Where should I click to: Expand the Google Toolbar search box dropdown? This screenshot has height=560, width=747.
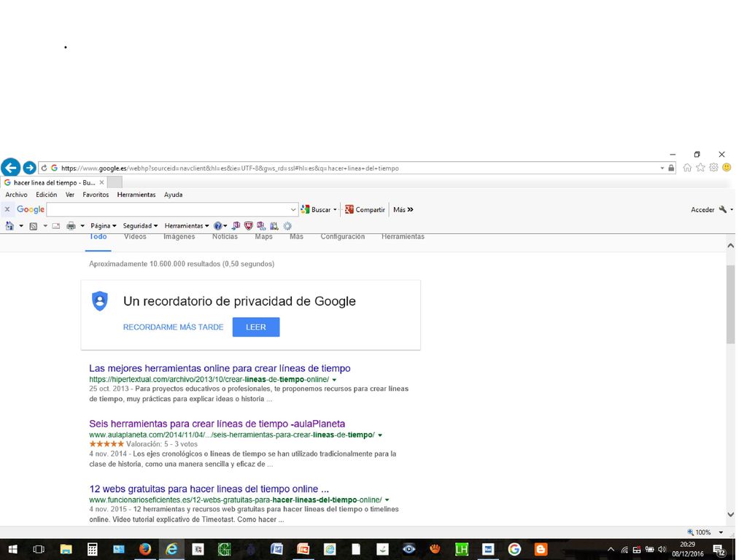[293, 209]
